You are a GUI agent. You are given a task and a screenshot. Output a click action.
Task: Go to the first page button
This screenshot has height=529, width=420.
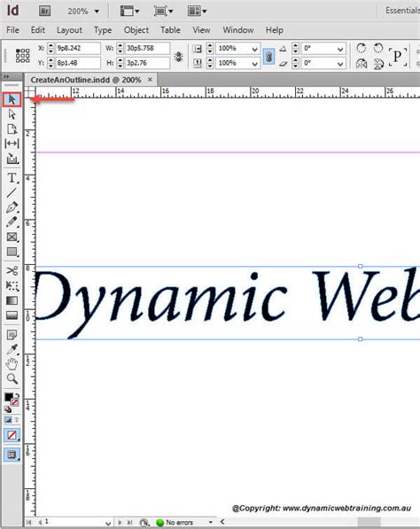[x=29, y=522]
